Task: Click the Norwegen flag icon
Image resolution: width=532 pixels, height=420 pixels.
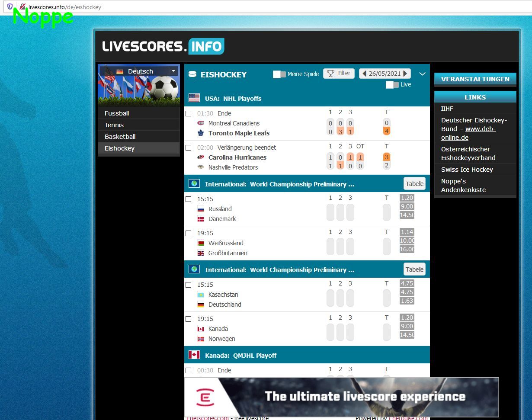Action: [200, 339]
